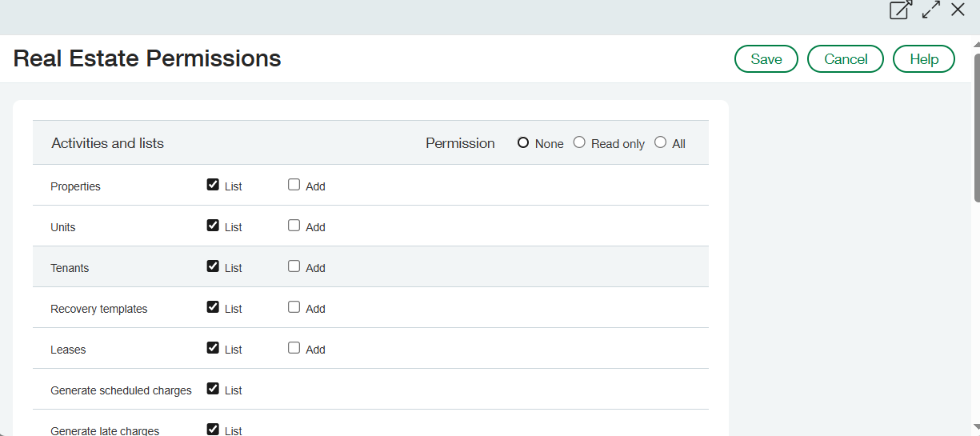The height and width of the screenshot is (436, 980).
Task: Check Add for Units
Action: (x=294, y=226)
